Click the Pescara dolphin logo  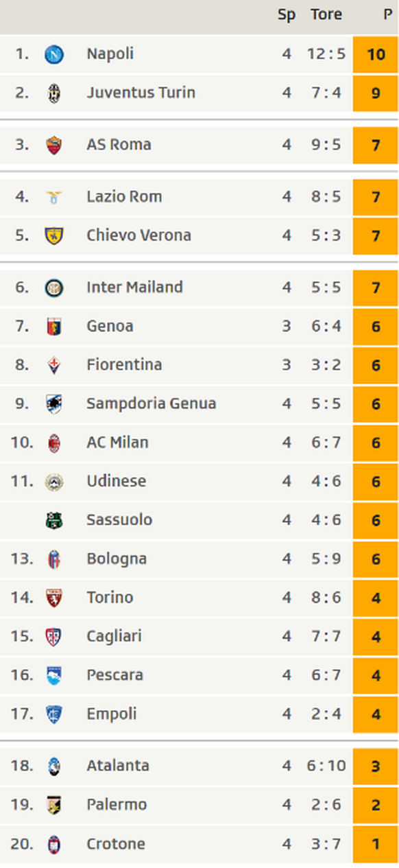(x=54, y=675)
